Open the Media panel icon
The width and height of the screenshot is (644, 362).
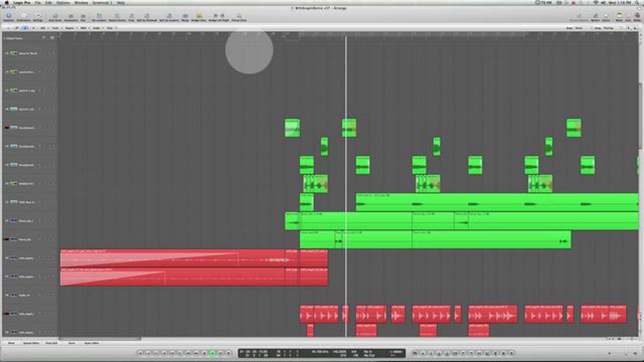[x=637, y=17]
